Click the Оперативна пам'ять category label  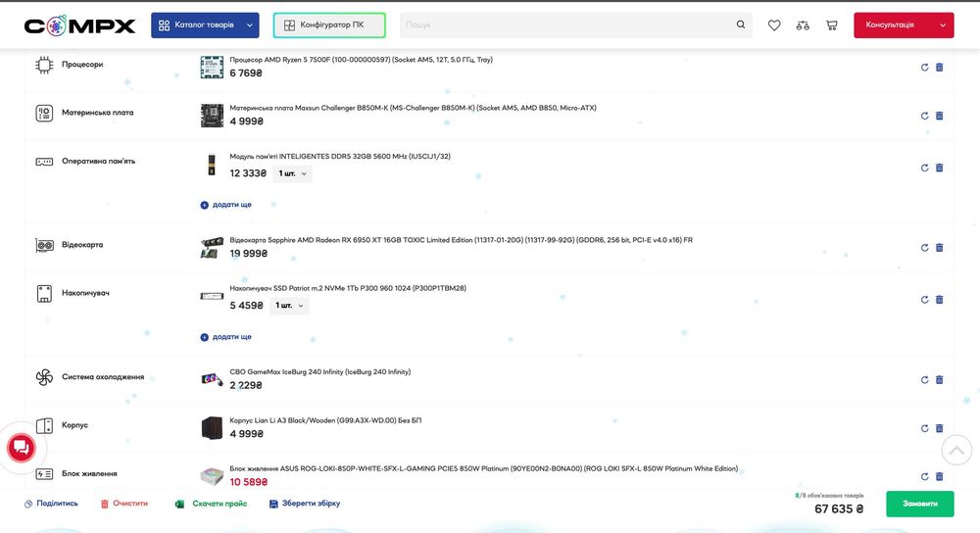(98, 162)
